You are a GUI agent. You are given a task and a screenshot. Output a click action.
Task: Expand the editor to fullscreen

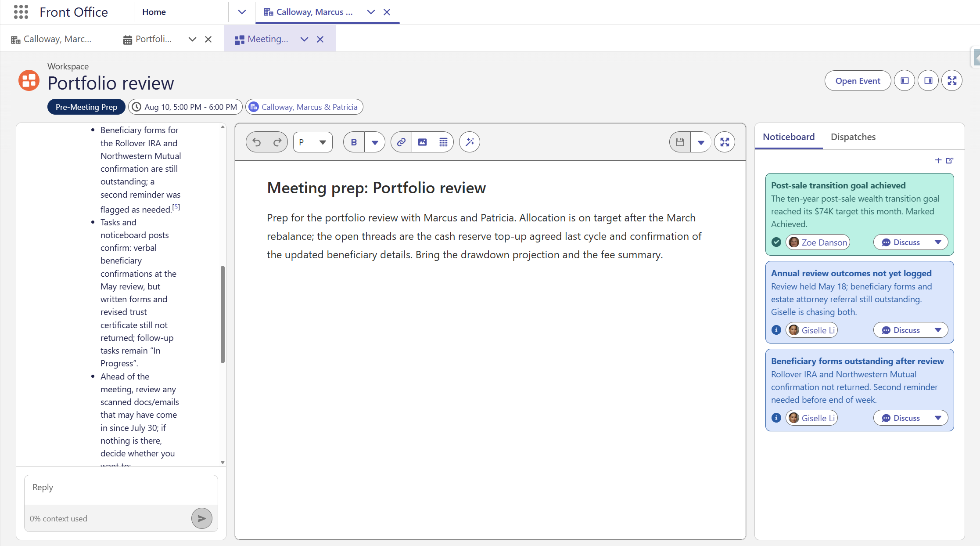point(725,142)
